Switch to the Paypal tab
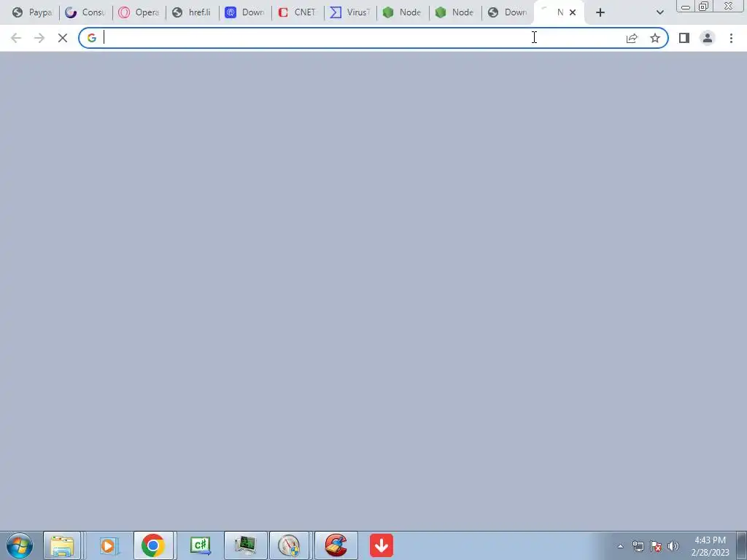747x560 pixels. pyautogui.click(x=32, y=12)
